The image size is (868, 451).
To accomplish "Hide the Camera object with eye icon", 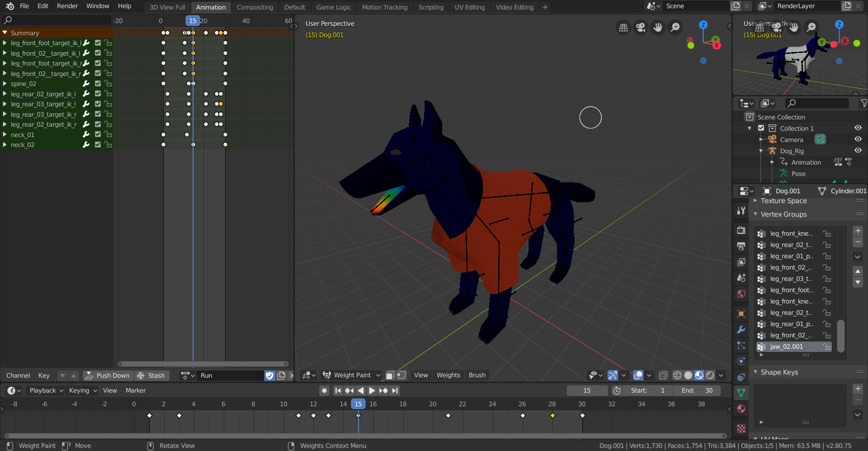I will 858,139.
